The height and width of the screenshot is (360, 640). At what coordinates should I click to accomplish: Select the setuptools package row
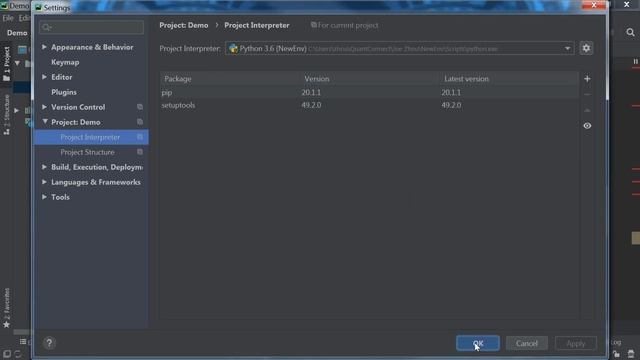(x=369, y=105)
